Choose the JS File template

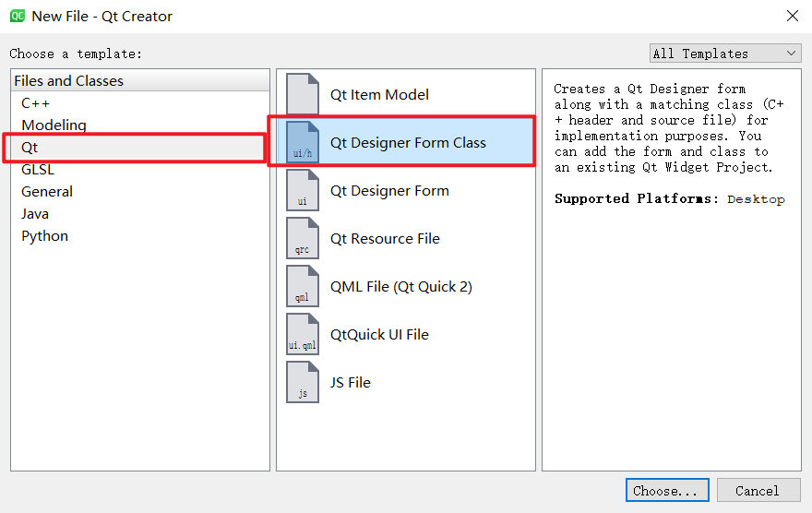406,383
